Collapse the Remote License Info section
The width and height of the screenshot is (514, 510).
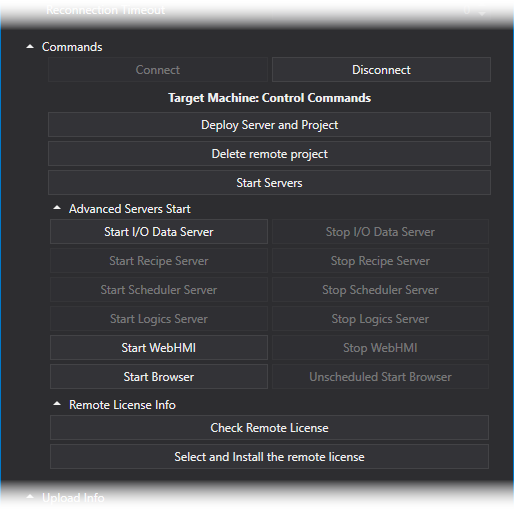pyautogui.click(x=57, y=404)
